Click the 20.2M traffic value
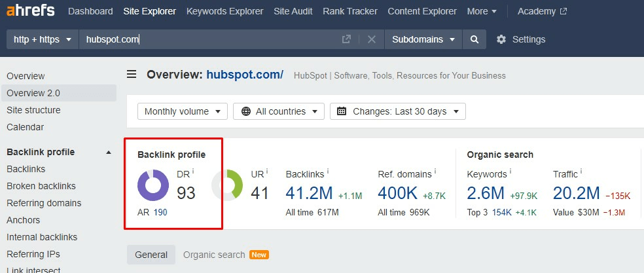 coord(577,193)
